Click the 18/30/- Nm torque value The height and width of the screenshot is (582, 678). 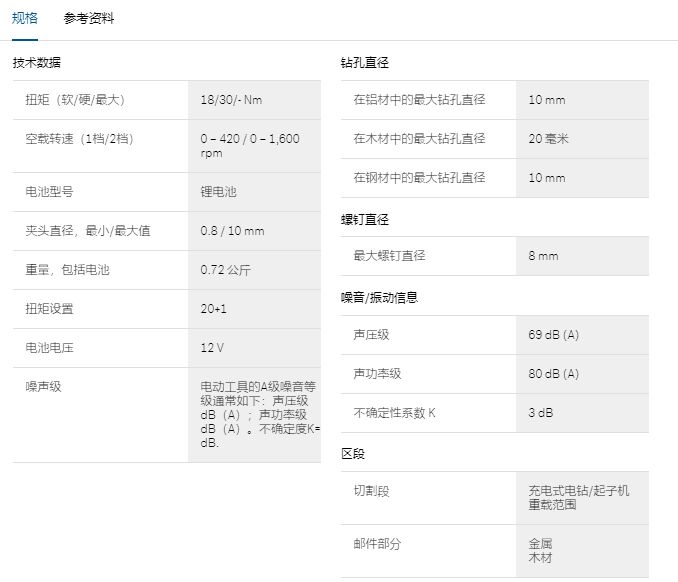click(231, 100)
